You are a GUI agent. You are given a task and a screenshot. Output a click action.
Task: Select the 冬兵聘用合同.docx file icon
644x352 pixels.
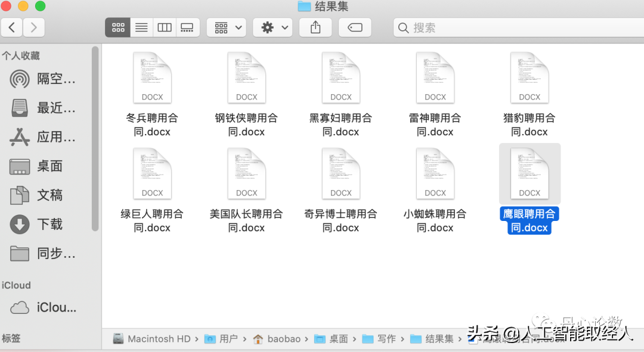click(x=153, y=77)
